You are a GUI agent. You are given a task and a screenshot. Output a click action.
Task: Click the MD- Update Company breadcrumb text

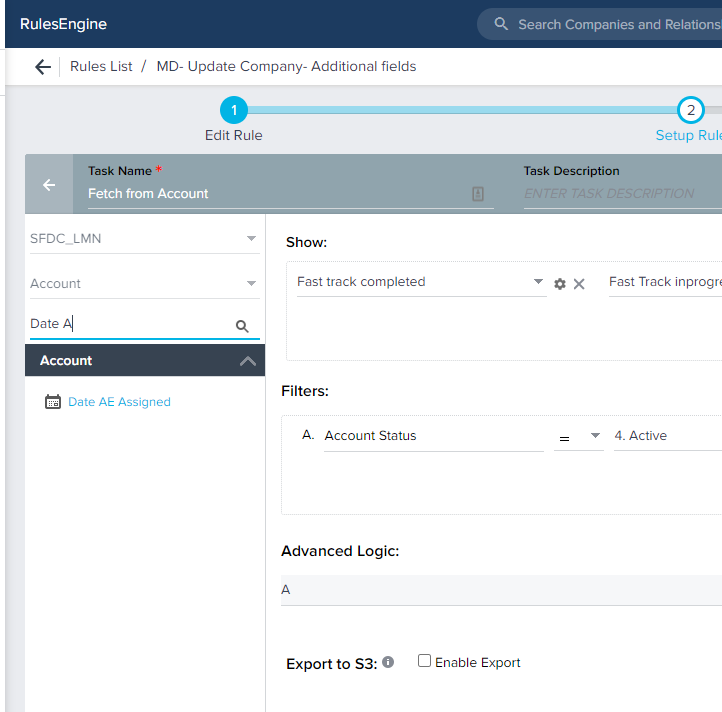(286, 66)
